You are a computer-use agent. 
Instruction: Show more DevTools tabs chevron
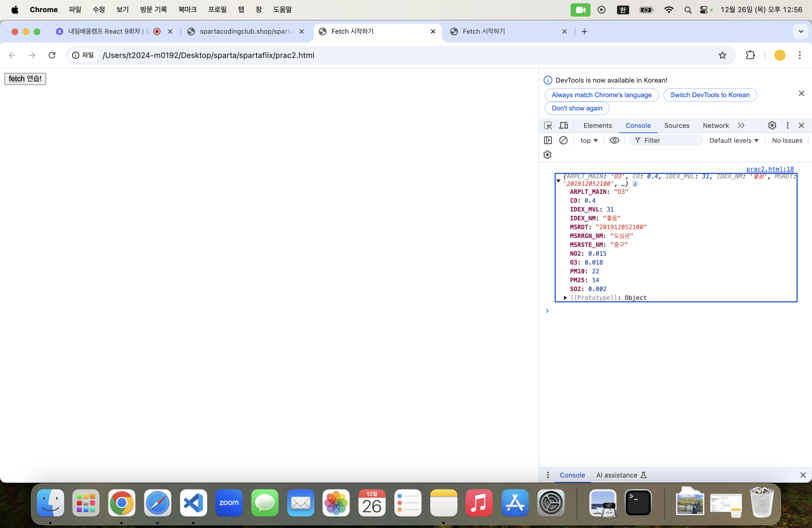pyautogui.click(x=741, y=126)
